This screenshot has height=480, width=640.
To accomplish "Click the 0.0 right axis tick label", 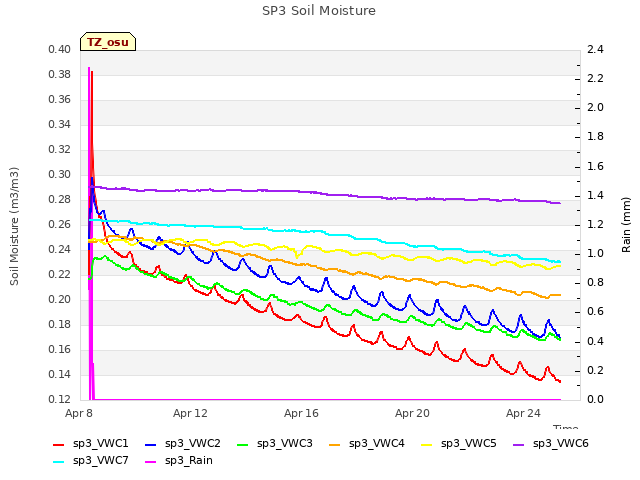I will 595,399.
